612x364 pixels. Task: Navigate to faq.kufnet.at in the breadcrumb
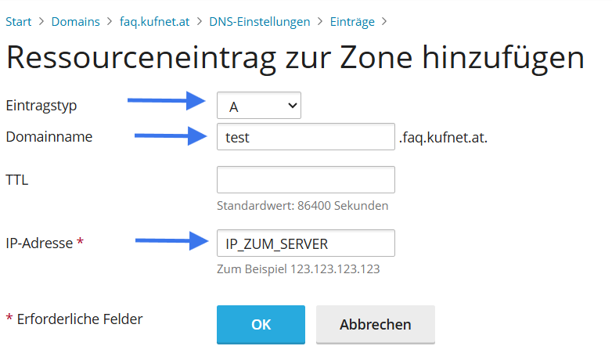154,21
